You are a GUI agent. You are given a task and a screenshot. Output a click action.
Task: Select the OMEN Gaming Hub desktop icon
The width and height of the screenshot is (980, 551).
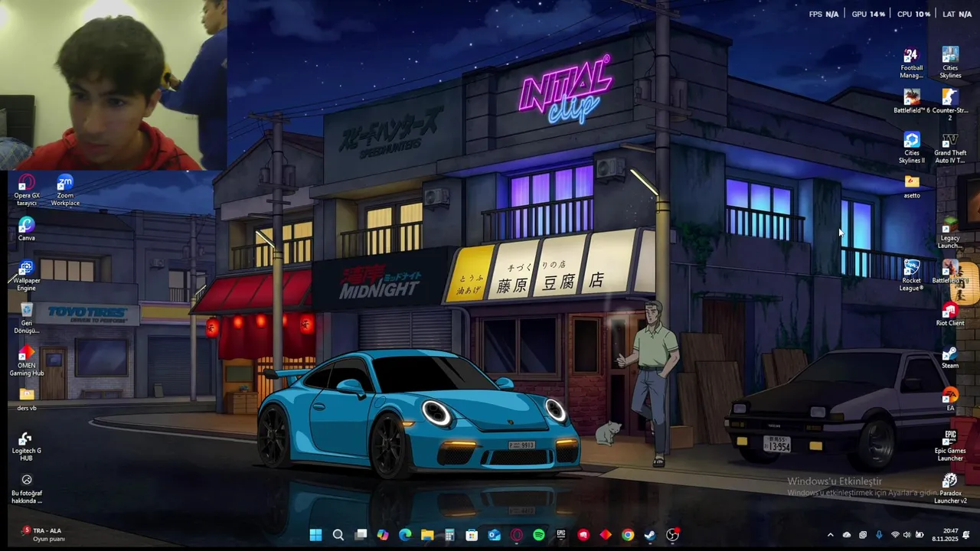pos(27,360)
